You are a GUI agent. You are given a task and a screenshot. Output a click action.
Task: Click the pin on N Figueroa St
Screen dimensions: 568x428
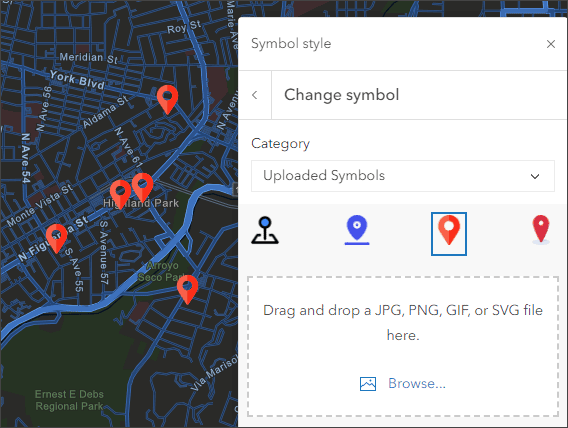56,238
